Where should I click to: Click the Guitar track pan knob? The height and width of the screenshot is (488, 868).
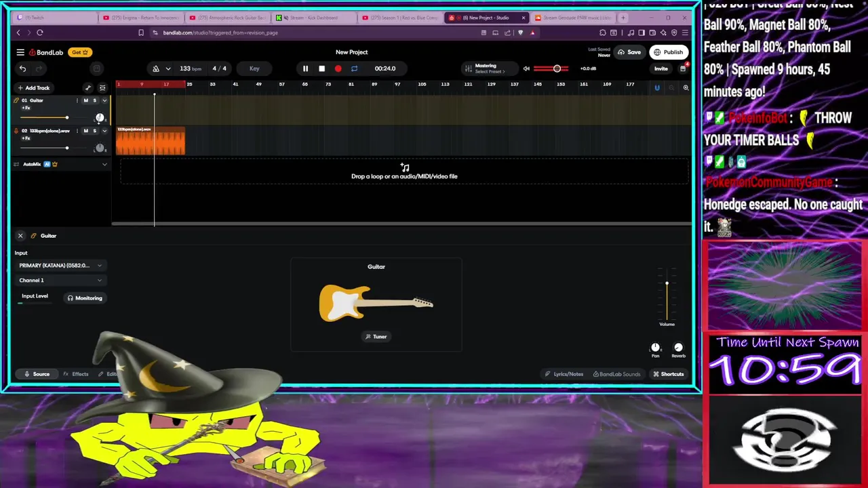(x=100, y=118)
